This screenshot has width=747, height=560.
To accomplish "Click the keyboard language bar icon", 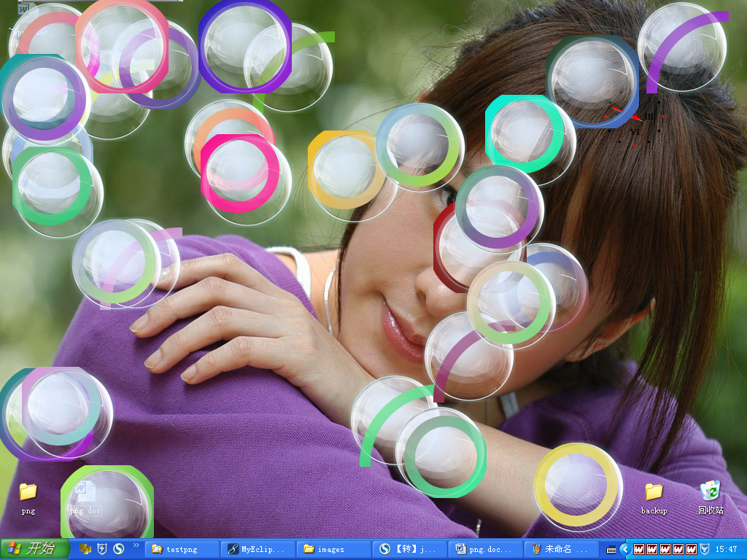I will 611,550.
